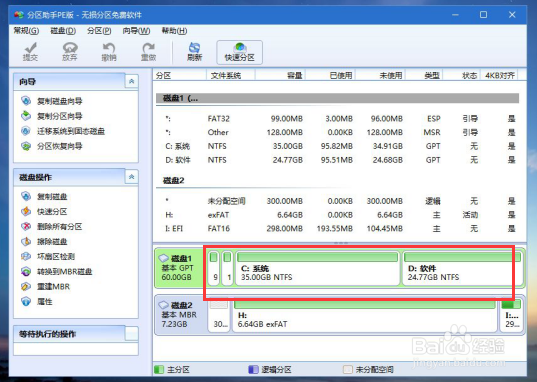Screen dimensions: 537x382
Task: Select the 磁盘1 基本 GPT disk label block
Action: coord(180,268)
